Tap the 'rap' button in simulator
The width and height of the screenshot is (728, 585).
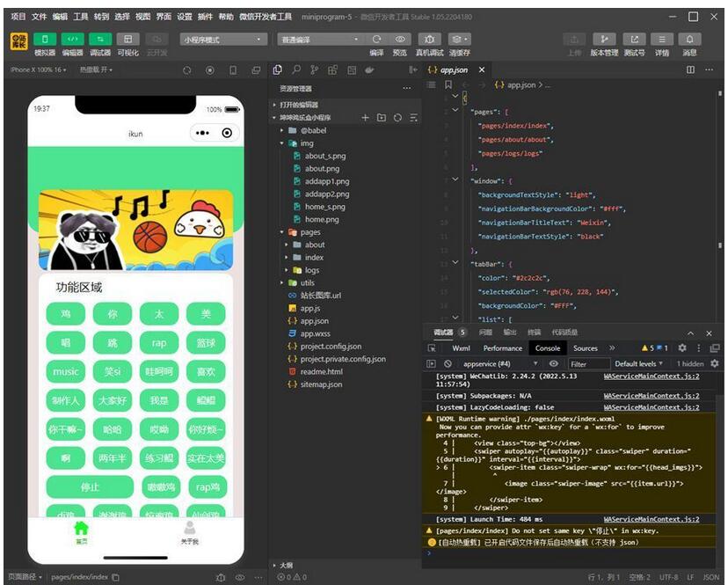[158, 343]
